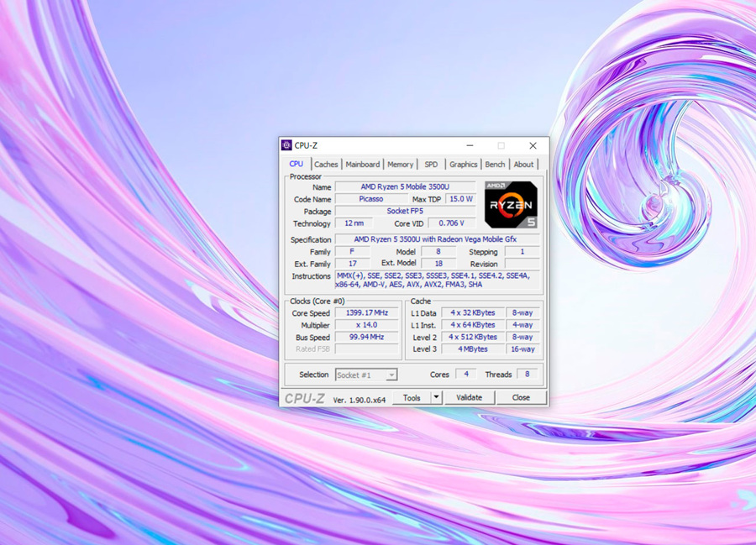The width and height of the screenshot is (756, 545).
Task: Click the Package field Socket FP5
Action: pyautogui.click(x=405, y=211)
